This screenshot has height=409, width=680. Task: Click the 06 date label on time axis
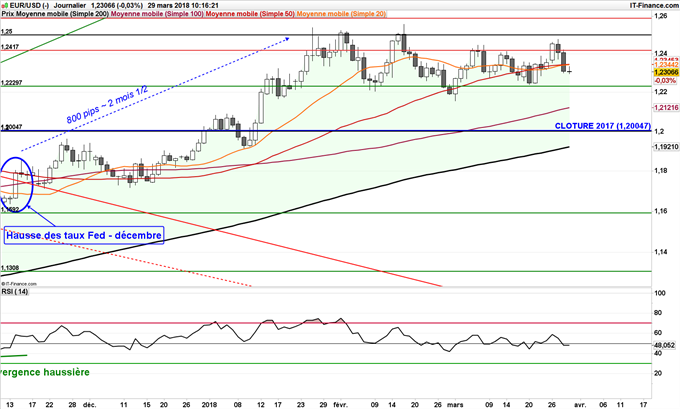coord(603,405)
